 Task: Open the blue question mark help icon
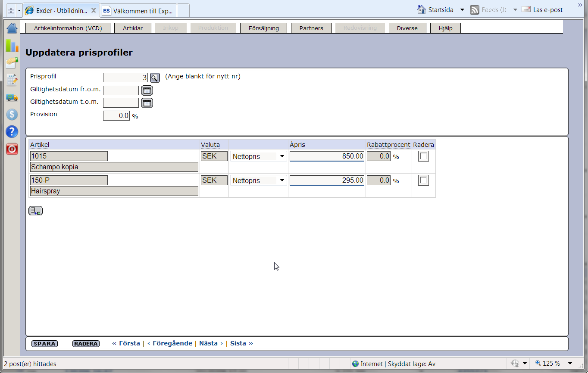(x=12, y=132)
